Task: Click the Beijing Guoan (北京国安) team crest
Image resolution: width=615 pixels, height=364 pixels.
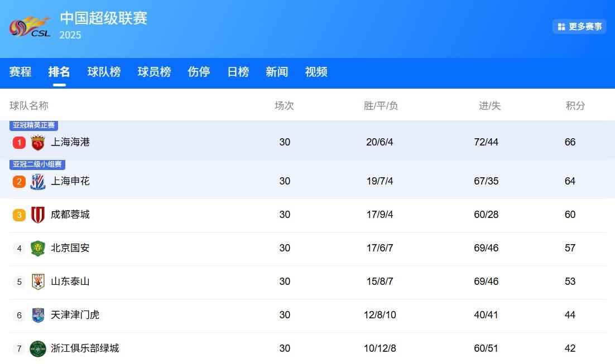Action: pyautogui.click(x=38, y=249)
